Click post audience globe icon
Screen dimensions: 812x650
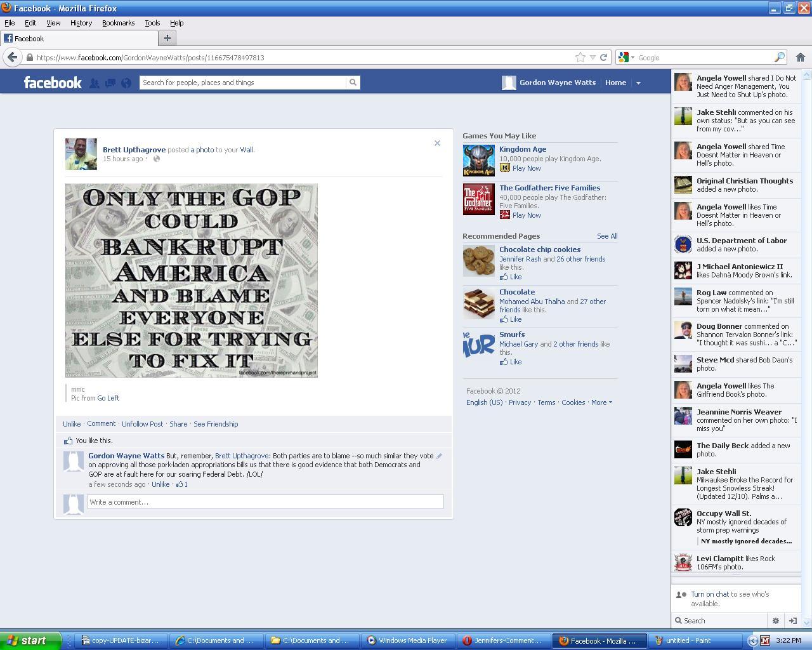click(156, 159)
